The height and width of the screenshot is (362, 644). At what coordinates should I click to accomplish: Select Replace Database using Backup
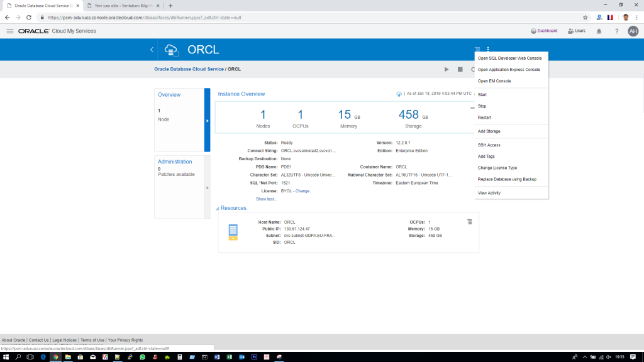(507, 179)
